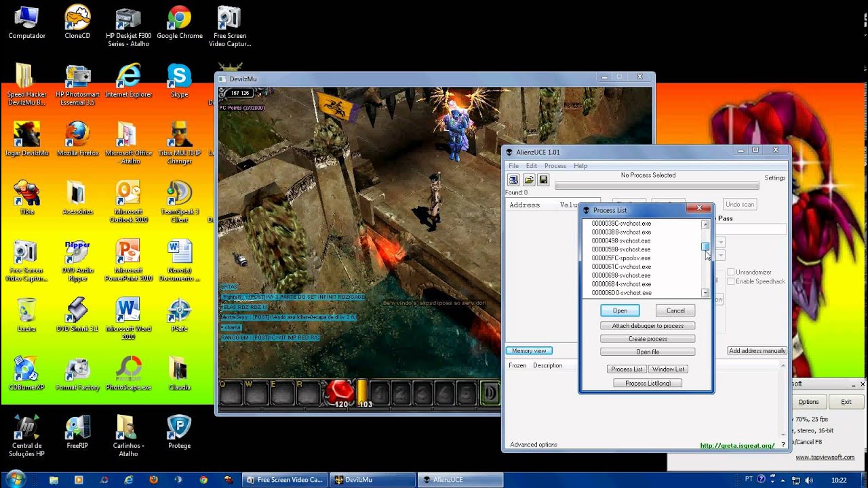Open Skype desktop shortcut
Viewport: 868px width, 488px height.
click(180, 81)
